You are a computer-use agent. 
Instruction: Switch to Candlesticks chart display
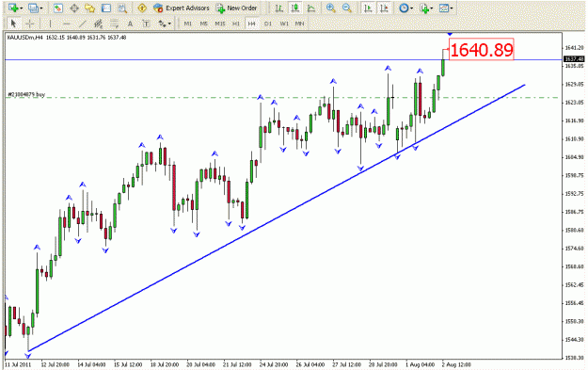[295, 8]
